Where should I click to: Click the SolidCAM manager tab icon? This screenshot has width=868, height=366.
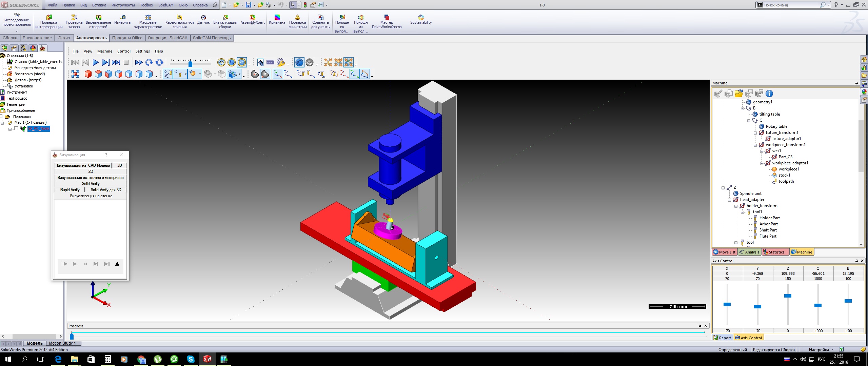[42, 48]
